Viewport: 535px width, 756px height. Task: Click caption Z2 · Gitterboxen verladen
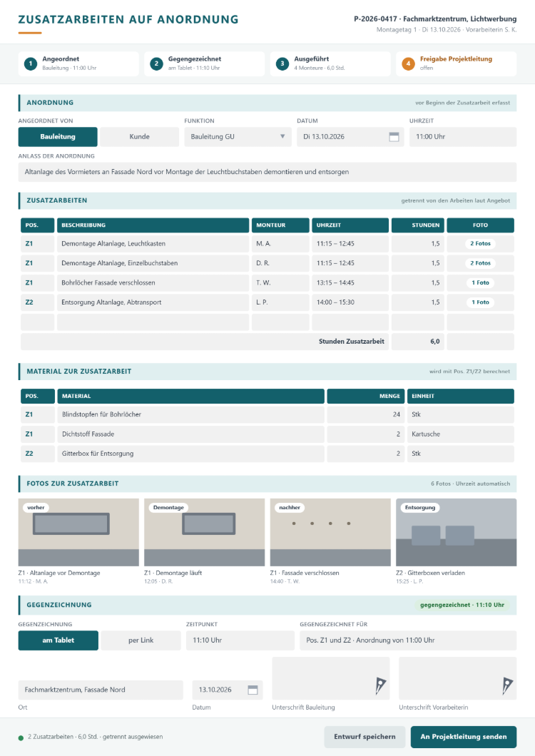click(x=430, y=573)
